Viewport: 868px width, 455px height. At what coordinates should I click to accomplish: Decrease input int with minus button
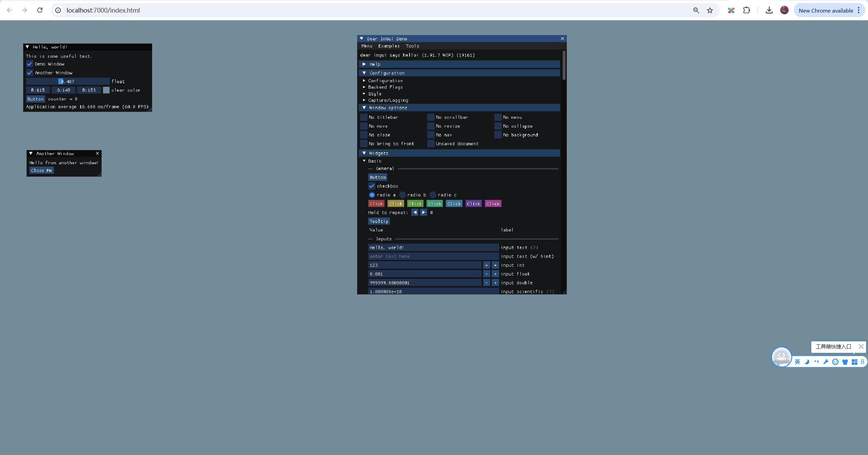(x=487, y=265)
